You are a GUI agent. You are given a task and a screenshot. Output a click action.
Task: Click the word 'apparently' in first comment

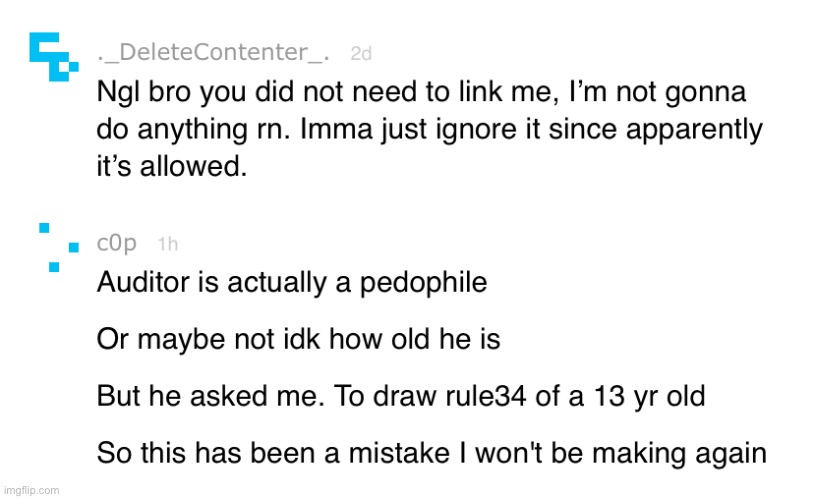point(695,131)
